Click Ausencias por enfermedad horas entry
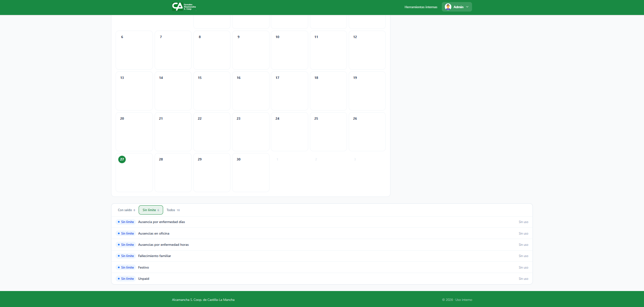Image resolution: width=644 pixels, height=307 pixels. click(163, 245)
